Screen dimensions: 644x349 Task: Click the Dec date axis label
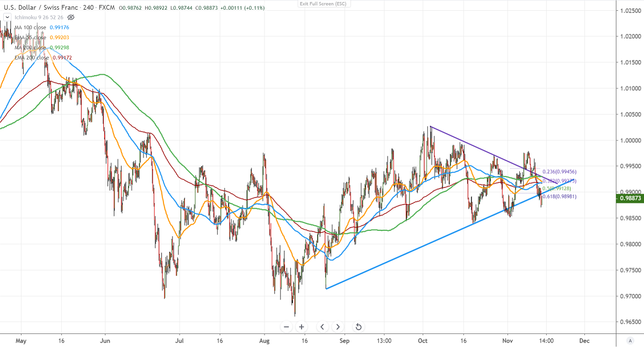[584, 341]
